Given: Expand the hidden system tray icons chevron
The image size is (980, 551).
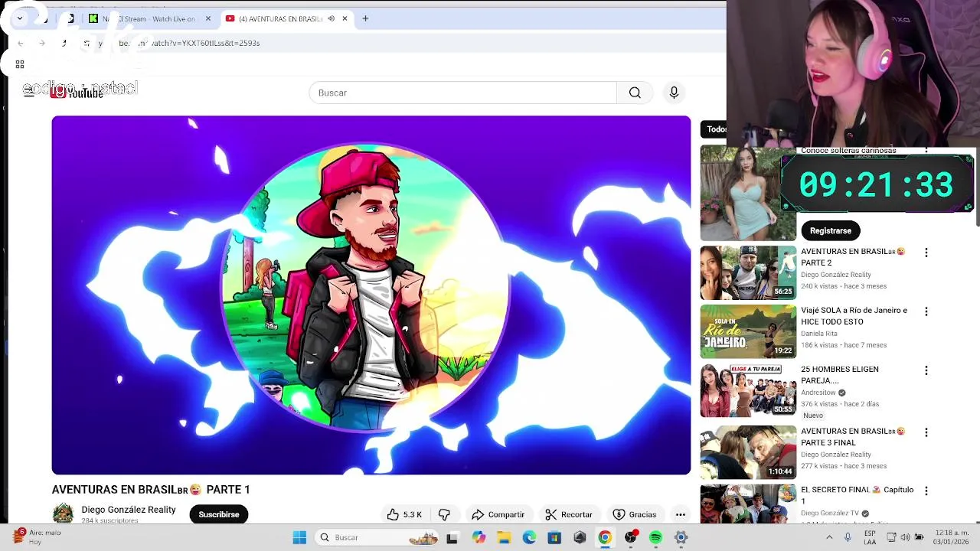Looking at the screenshot, I should pos(829,537).
